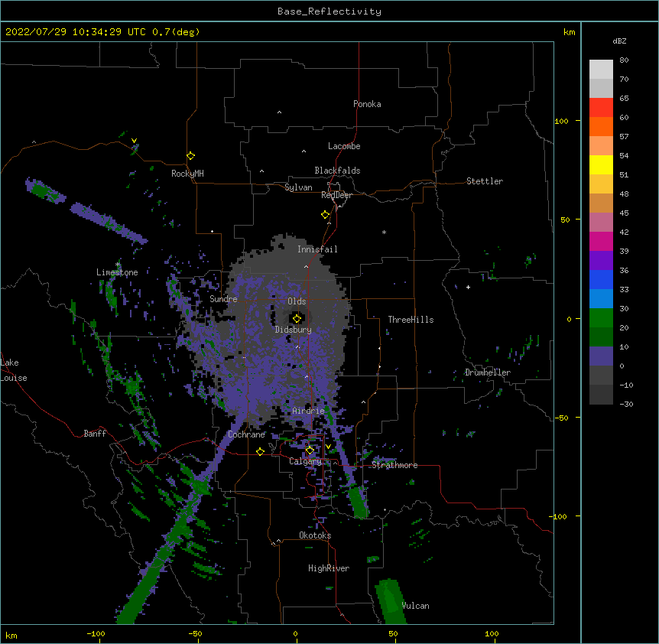The image size is (659, 644).
Task: Click the Blackfalds town label
Action: pos(337,171)
